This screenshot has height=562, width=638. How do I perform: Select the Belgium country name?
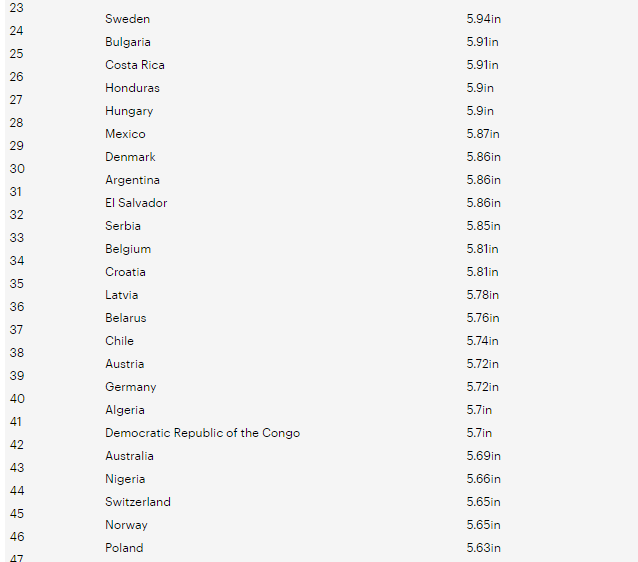pyautogui.click(x=128, y=249)
